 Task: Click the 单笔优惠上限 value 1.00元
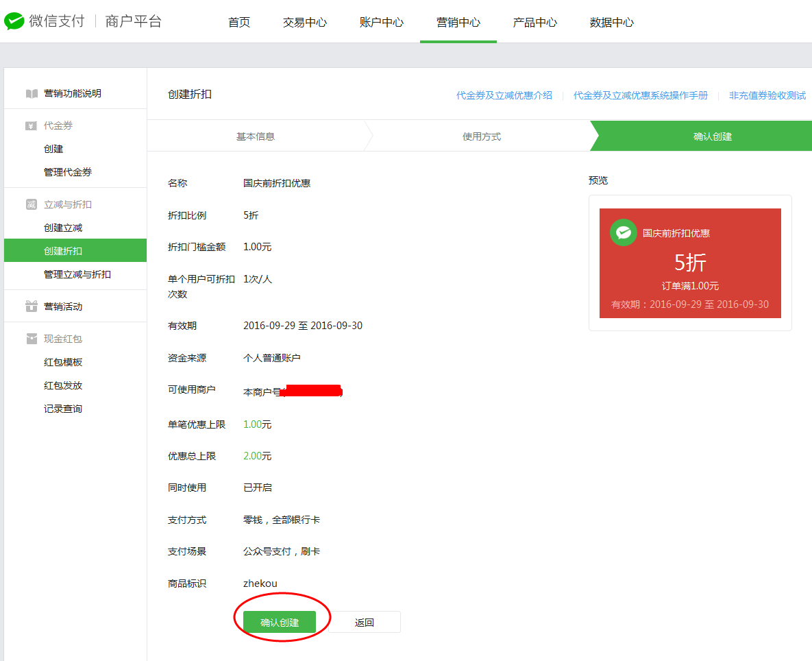click(x=258, y=424)
